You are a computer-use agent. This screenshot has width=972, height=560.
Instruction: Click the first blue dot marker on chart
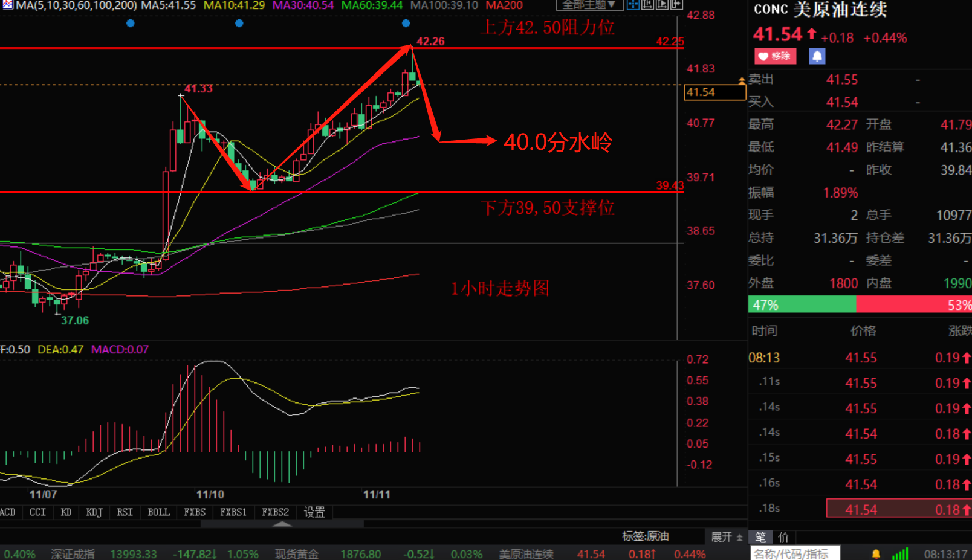tap(131, 23)
